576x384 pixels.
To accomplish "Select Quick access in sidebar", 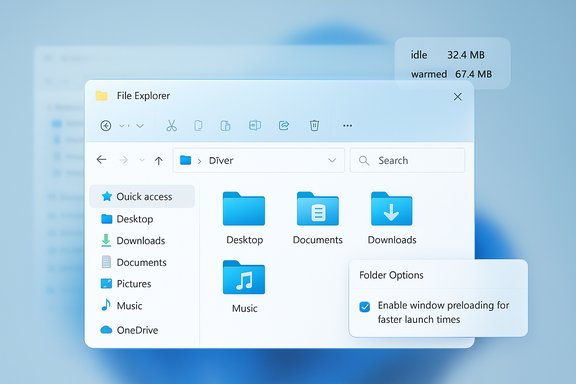I will (143, 197).
